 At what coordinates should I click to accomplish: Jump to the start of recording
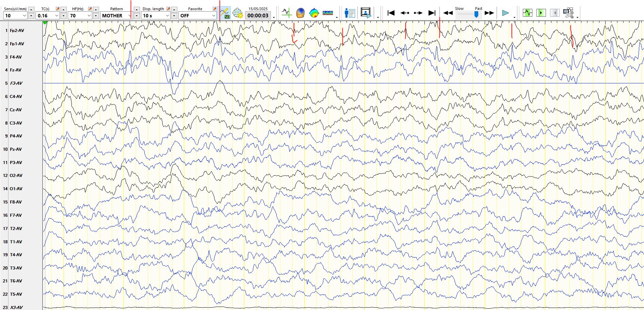391,13
